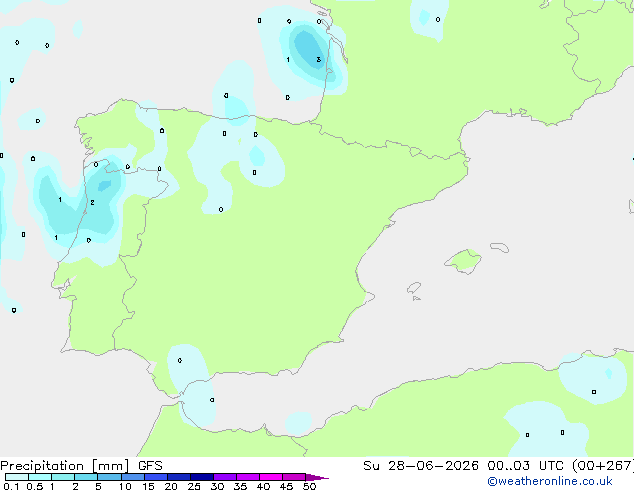Click the "Precipitation [mm]" title text

pyautogui.click(x=65, y=466)
